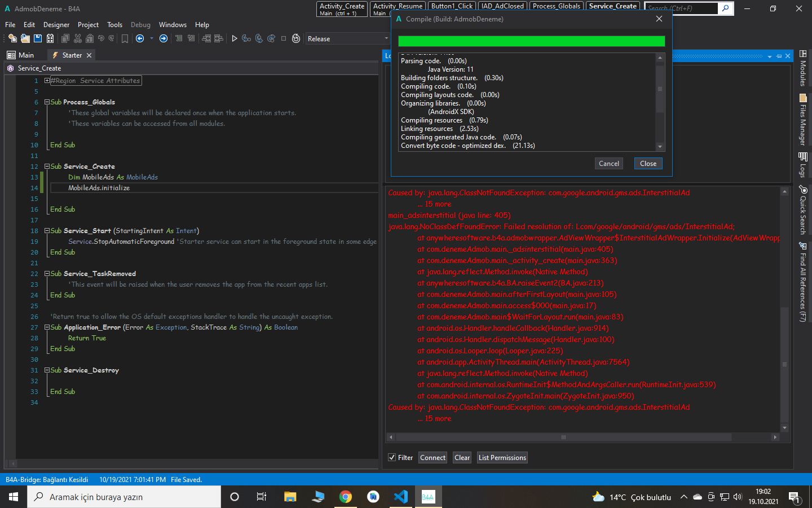Screen dimensions: 812x508
Task: Click the Connect button in Logs
Action: (433, 457)
